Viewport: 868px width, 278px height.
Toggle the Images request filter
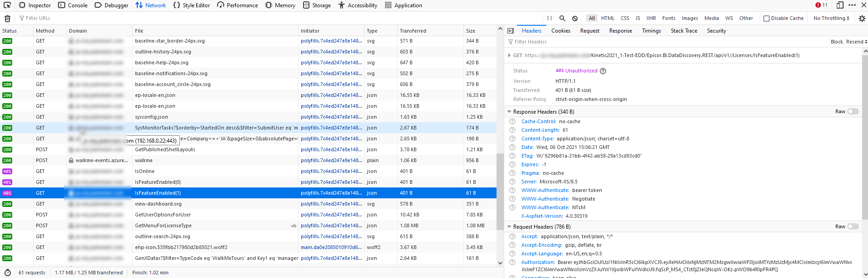(x=690, y=19)
